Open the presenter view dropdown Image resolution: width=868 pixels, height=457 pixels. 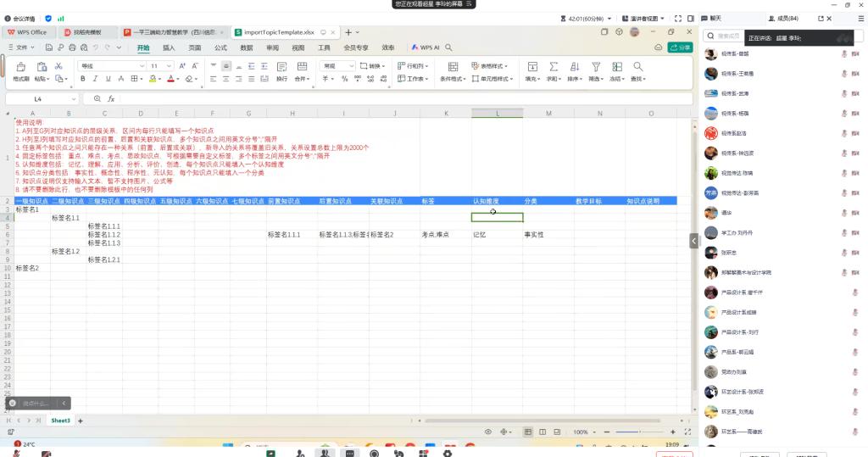(x=643, y=19)
